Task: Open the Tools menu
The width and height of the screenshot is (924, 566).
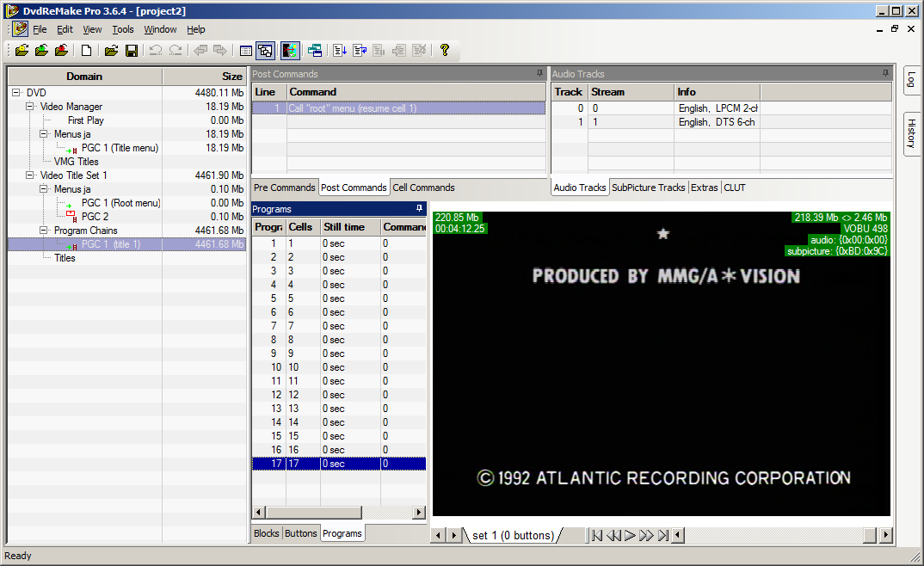Action: [x=123, y=29]
